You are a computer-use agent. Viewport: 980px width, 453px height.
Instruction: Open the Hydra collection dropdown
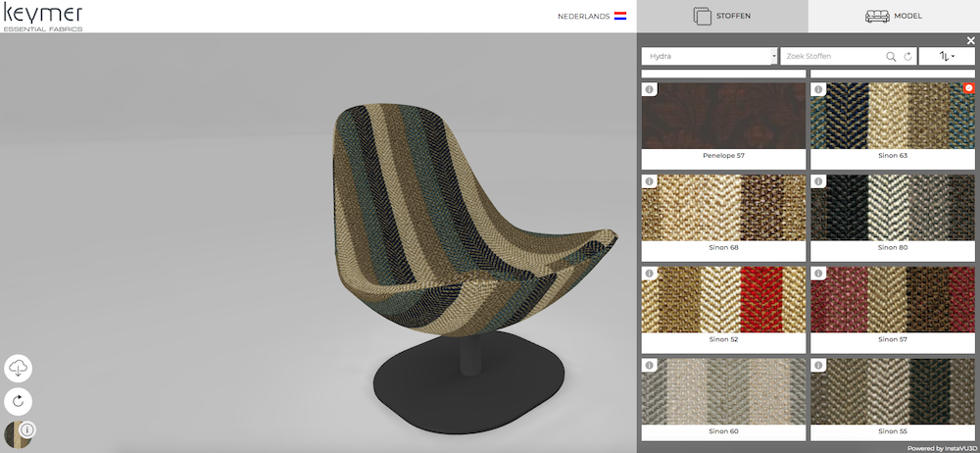(710, 56)
